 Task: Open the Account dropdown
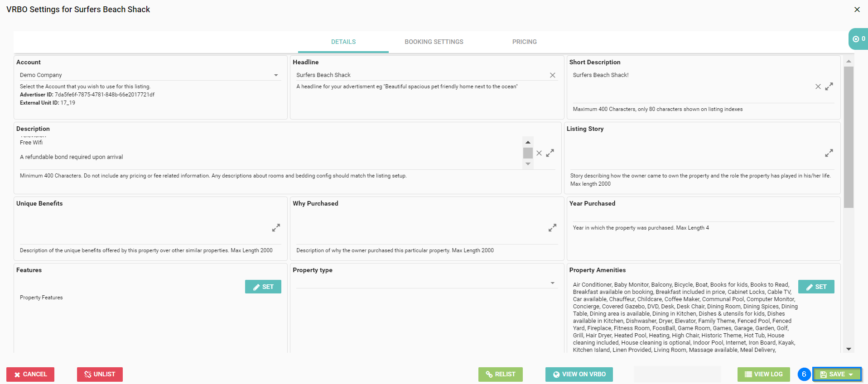point(276,75)
